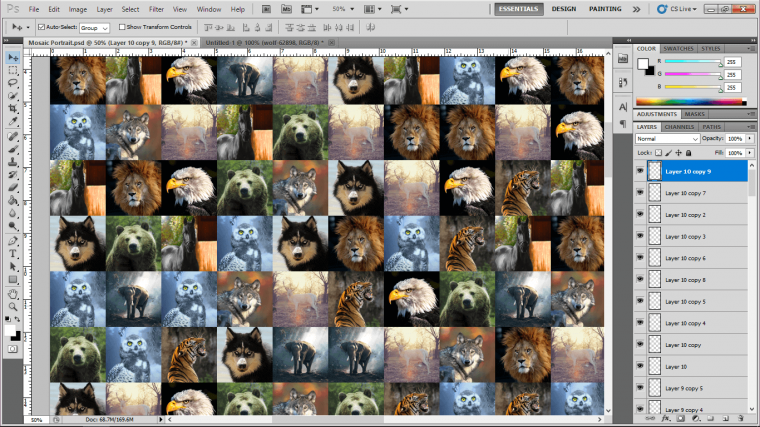The width and height of the screenshot is (760, 427).
Task: Open the Mini Bridge collapsed panel icon
Action: [x=623, y=59]
